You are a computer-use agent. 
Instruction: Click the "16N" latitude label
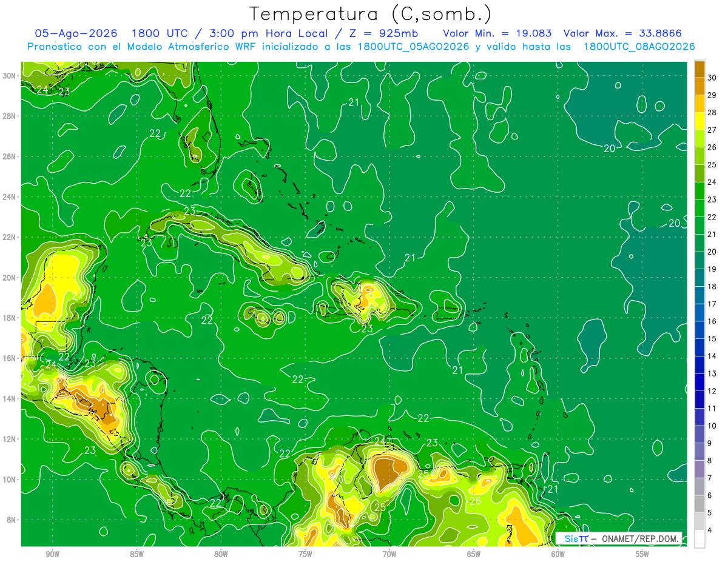[x=9, y=358]
